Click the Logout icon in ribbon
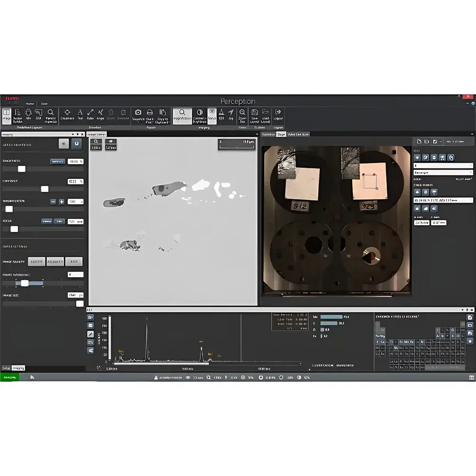This screenshot has height=476, width=476. [x=278, y=115]
